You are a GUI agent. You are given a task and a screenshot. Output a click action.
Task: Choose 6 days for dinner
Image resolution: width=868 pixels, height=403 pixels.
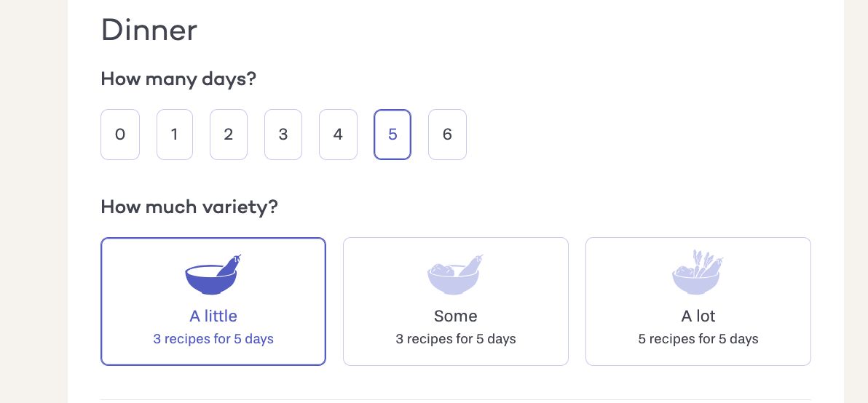447,135
